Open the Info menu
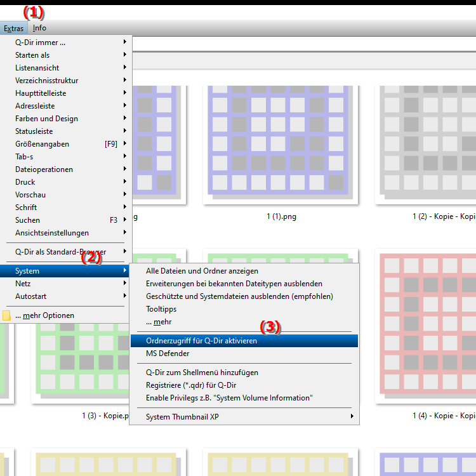Viewport: 476px width, 476px height. [x=39, y=28]
